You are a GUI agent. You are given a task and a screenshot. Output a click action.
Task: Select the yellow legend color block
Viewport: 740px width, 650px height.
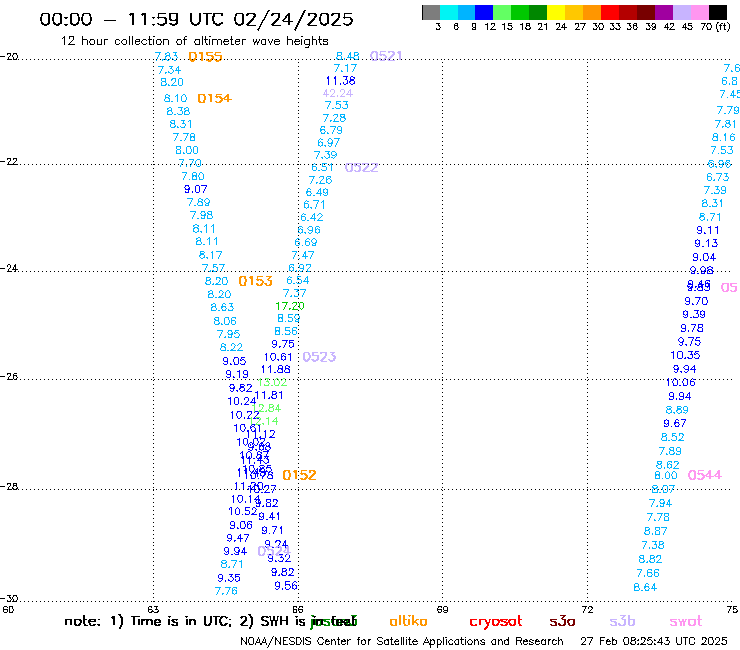click(x=556, y=12)
